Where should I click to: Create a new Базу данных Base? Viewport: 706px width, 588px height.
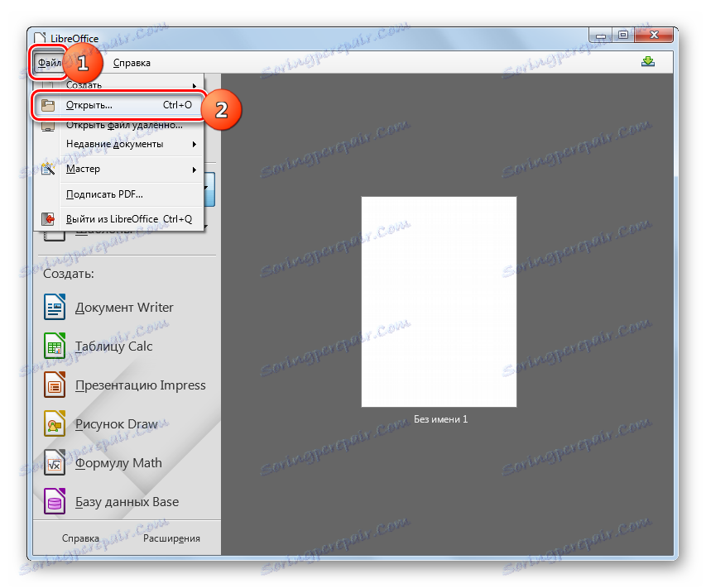coord(127,502)
